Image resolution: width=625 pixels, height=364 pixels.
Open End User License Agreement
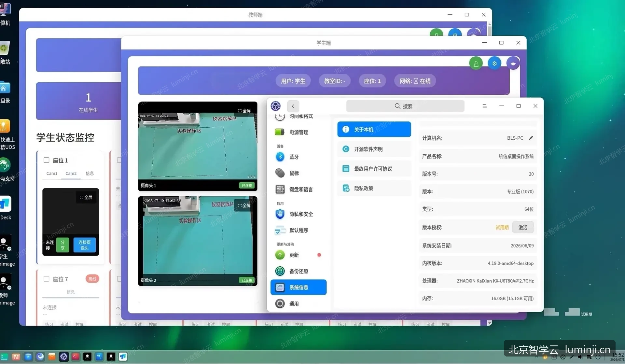point(374,169)
